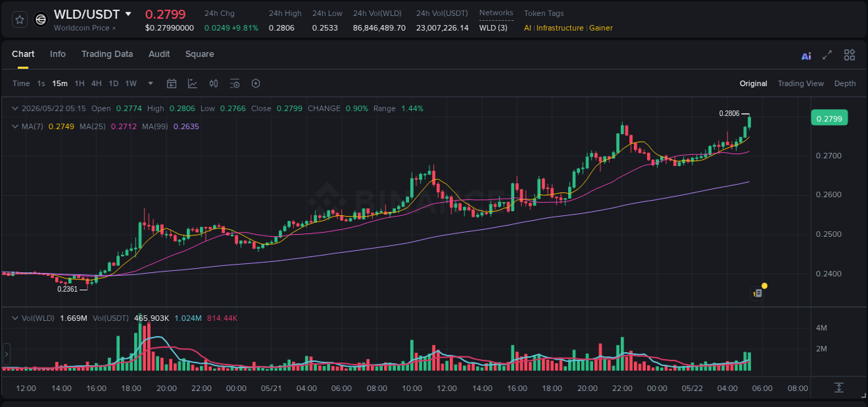Open the chart display settings icon
The height and width of the screenshot is (407, 868).
coord(235,83)
